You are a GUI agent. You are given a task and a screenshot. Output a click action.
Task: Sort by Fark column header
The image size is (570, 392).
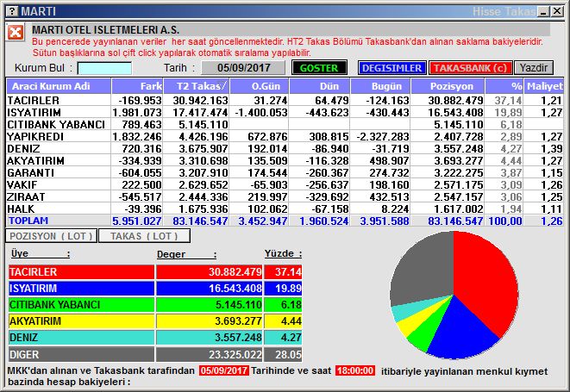click(x=137, y=86)
